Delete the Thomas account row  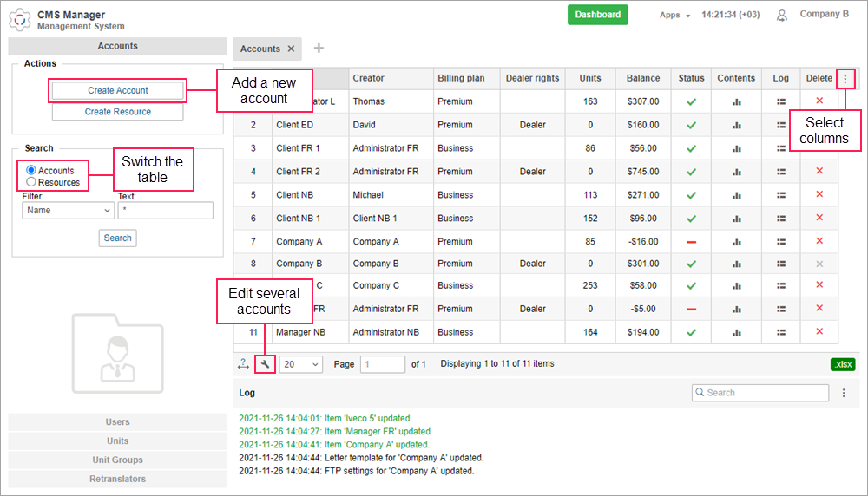tap(819, 101)
